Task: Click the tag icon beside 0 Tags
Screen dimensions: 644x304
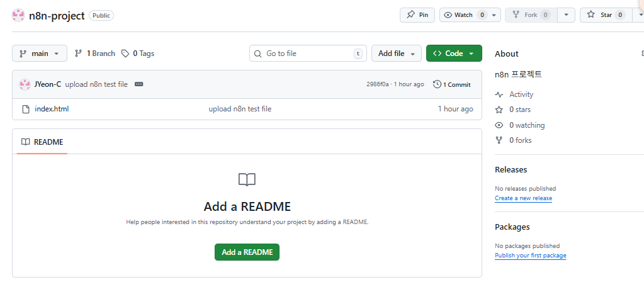Action: [x=125, y=53]
